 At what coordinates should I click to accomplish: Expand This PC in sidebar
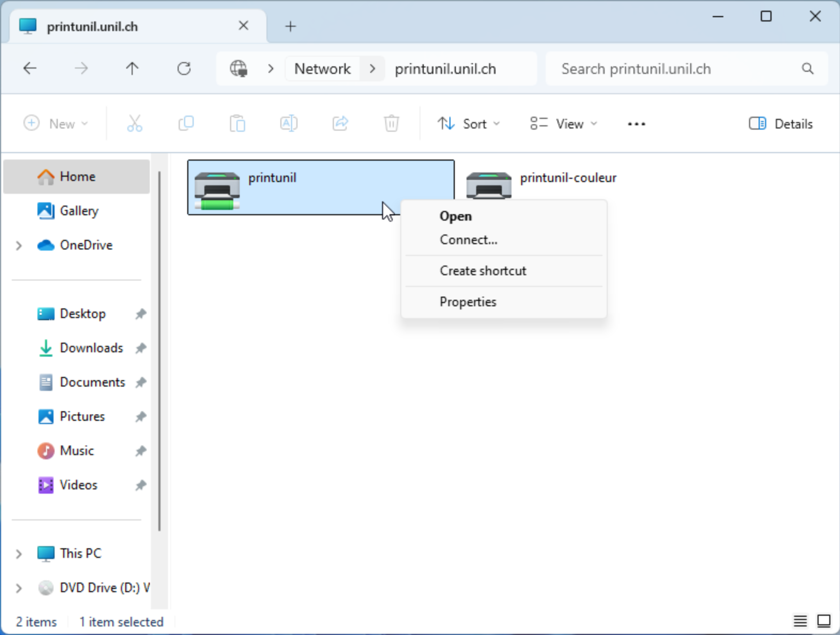tap(19, 554)
